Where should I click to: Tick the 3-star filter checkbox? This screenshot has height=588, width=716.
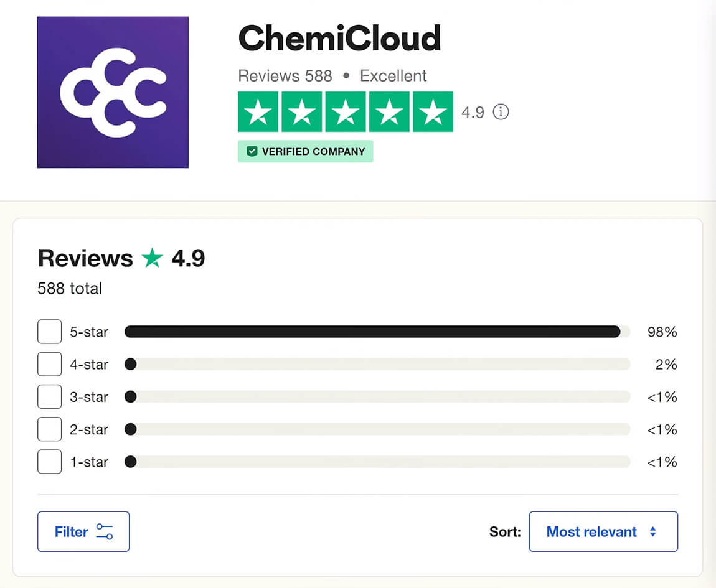(x=49, y=397)
